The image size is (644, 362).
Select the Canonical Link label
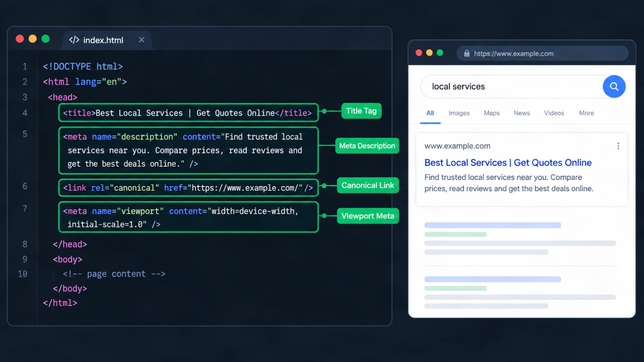click(x=368, y=185)
